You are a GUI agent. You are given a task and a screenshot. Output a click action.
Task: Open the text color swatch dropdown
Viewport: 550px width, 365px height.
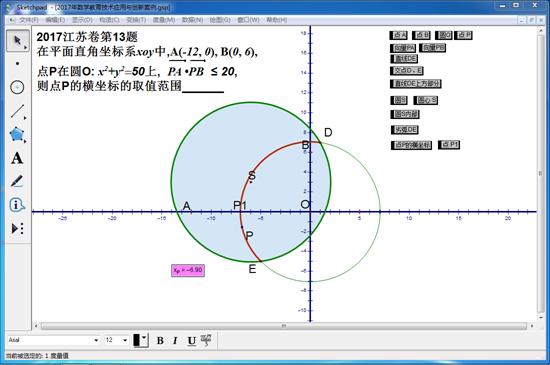[141, 340]
